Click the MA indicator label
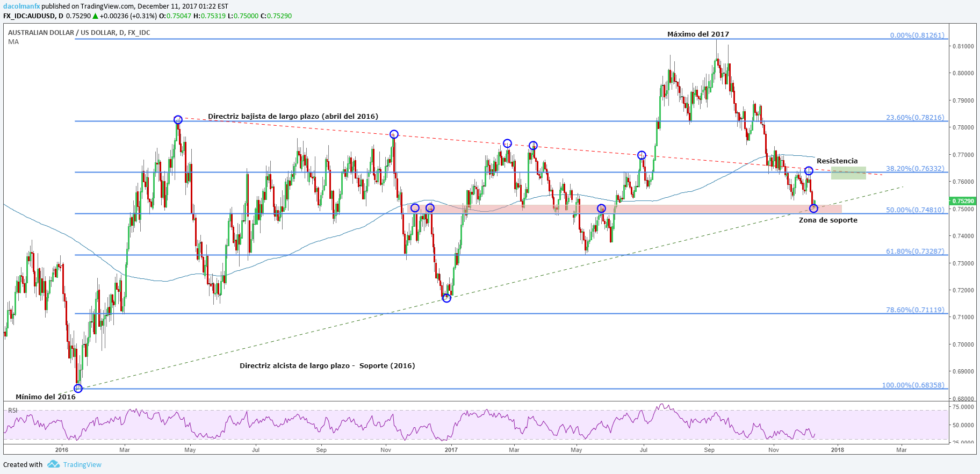980x474 pixels. (13, 42)
